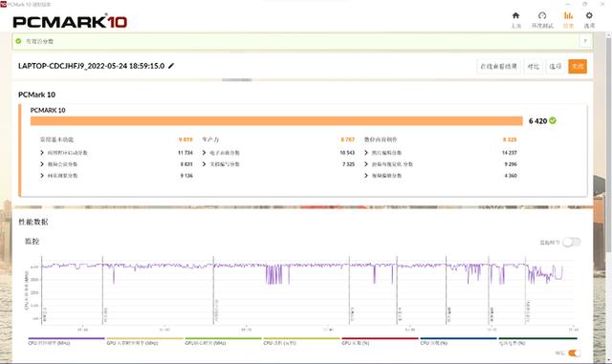Click the green valid-score check icon beside 6 420
The image size is (612, 364).
tap(553, 121)
